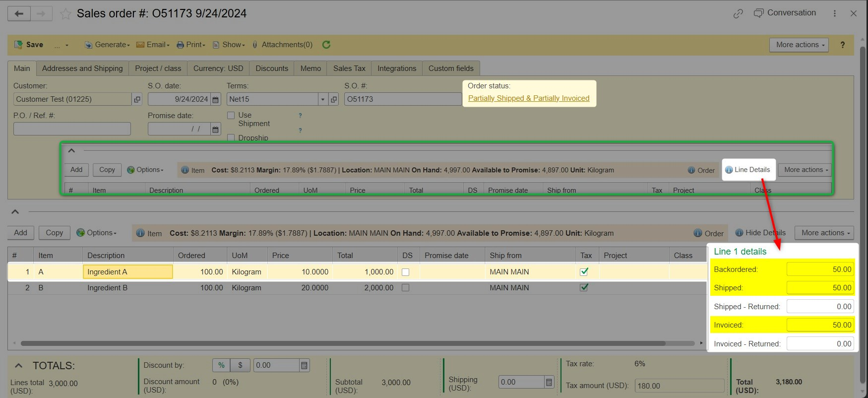Toggle DS checkbox for Ingredient B
Viewport: 868px width, 398px height.
tap(406, 288)
